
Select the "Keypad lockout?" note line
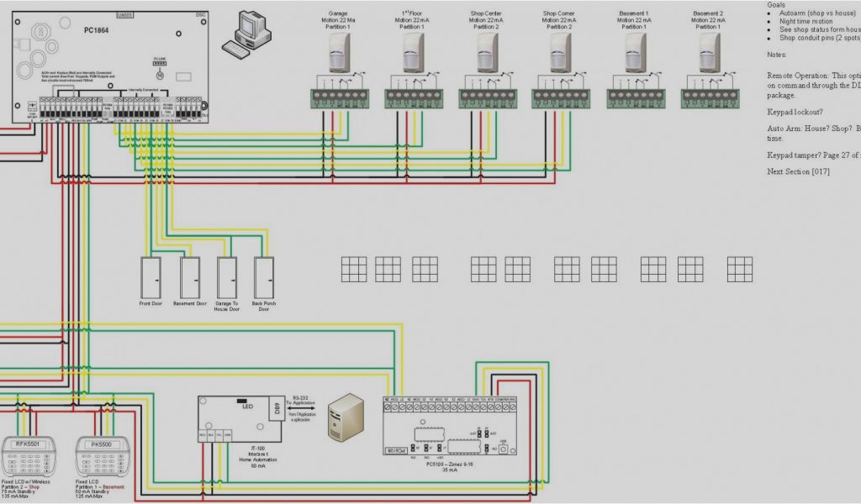pos(795,112)
